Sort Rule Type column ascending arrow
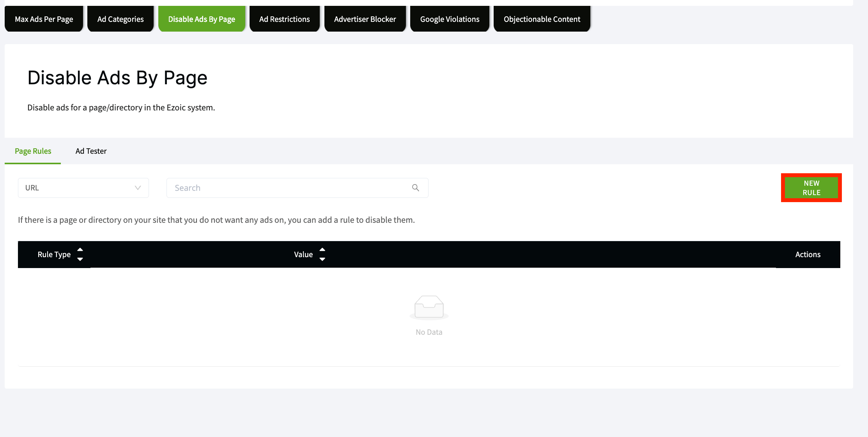Image resolution: width=868 pixels, height=437 pixels. (x=80, y=250)
